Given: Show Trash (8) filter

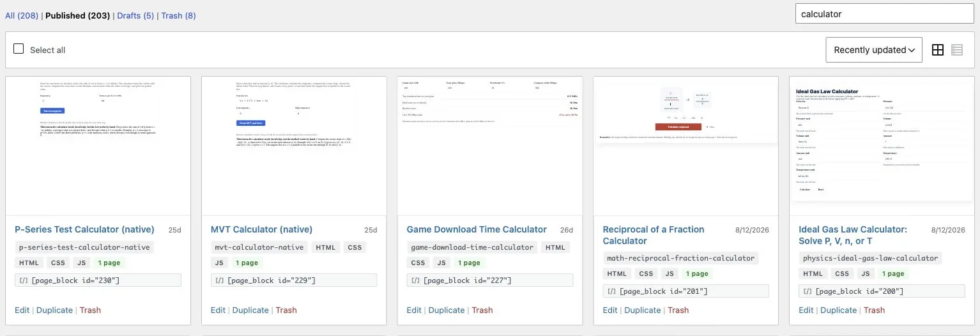Looking at the screenshot, I should point(178,15).
